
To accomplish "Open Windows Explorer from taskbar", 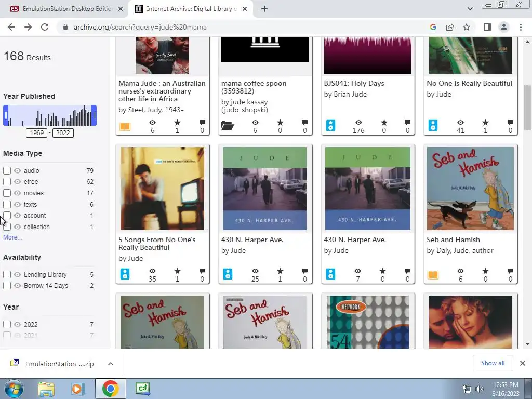I will [46, 389].
